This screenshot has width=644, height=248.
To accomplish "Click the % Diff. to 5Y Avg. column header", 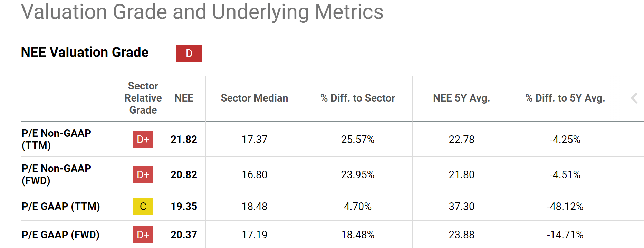I will click(565, 98).
